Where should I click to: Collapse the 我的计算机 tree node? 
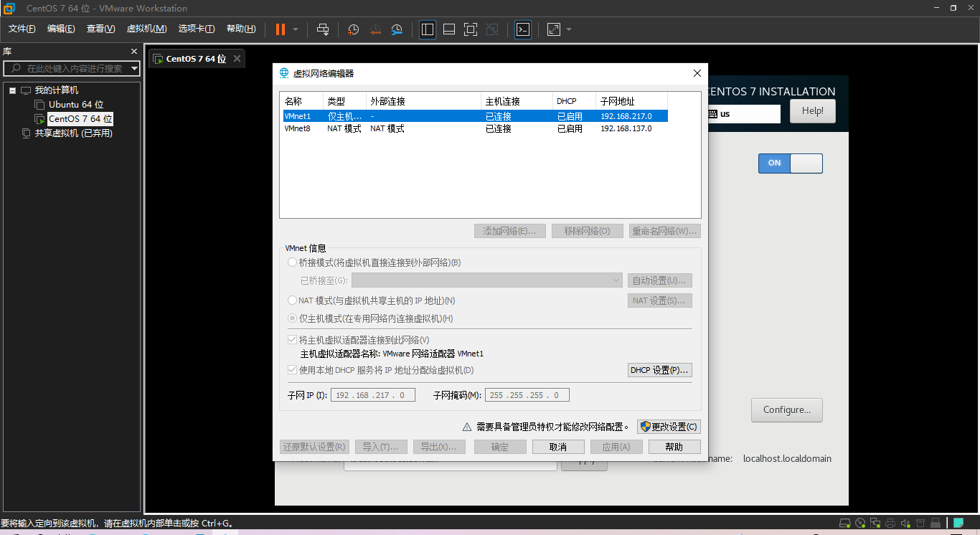coord(12,90)
